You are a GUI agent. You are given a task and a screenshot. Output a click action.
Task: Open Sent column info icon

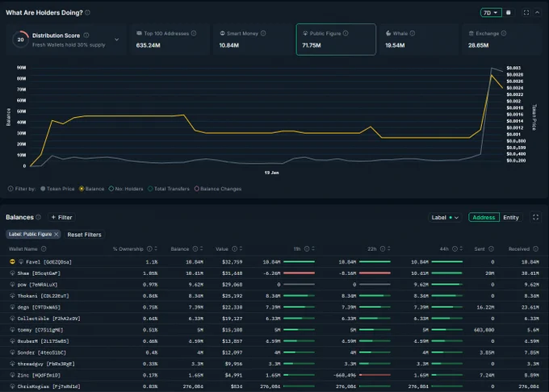[491, 248]
